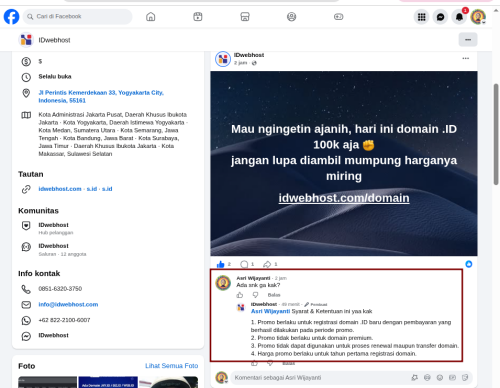
Task: Open the Gaming tab icon
Action: (x=339, y=16)
